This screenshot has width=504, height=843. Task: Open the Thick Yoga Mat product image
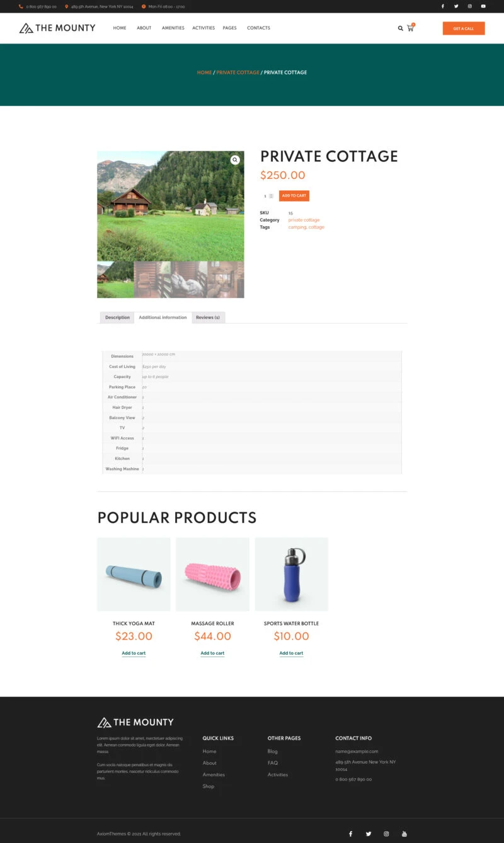(134, 574)
